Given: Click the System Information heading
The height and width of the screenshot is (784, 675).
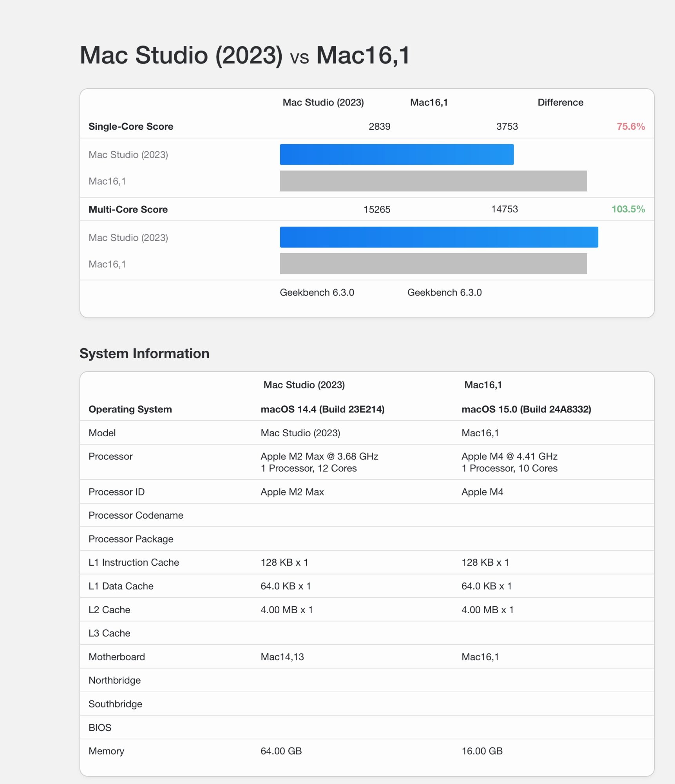Looking at the screenshot, I should pyautogui.click(x=144, y=354).
